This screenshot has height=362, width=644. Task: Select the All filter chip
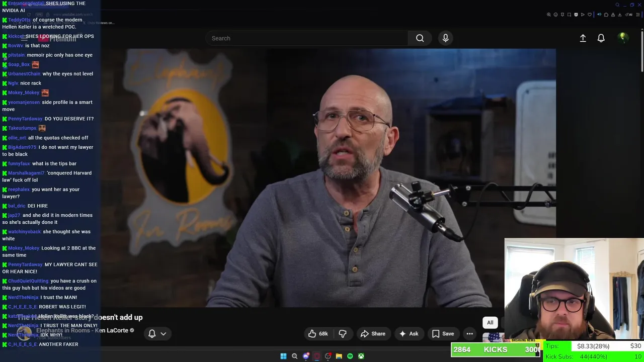[x=490, y=323]
